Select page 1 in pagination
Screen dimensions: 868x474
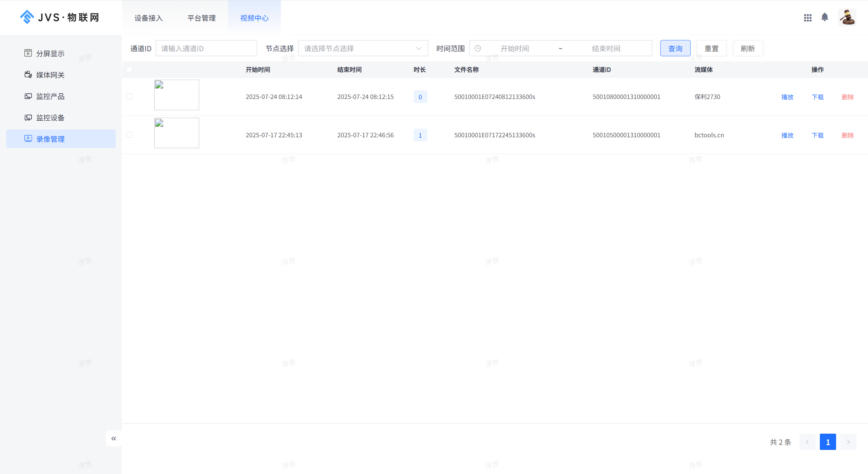tap(828, 442)
